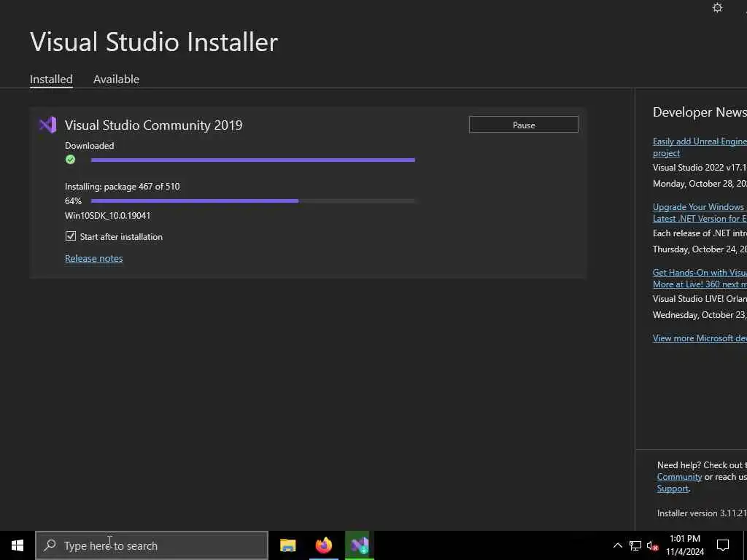Click the Installing: package 467 of 510 text
This screenshot has height=560, width=747.
click(x=123, y=187)
